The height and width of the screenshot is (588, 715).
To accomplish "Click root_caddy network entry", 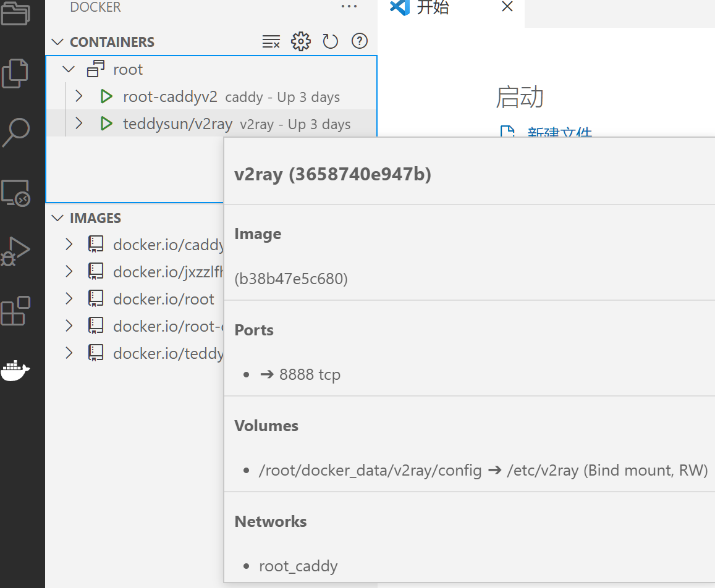I will point(298,566).
